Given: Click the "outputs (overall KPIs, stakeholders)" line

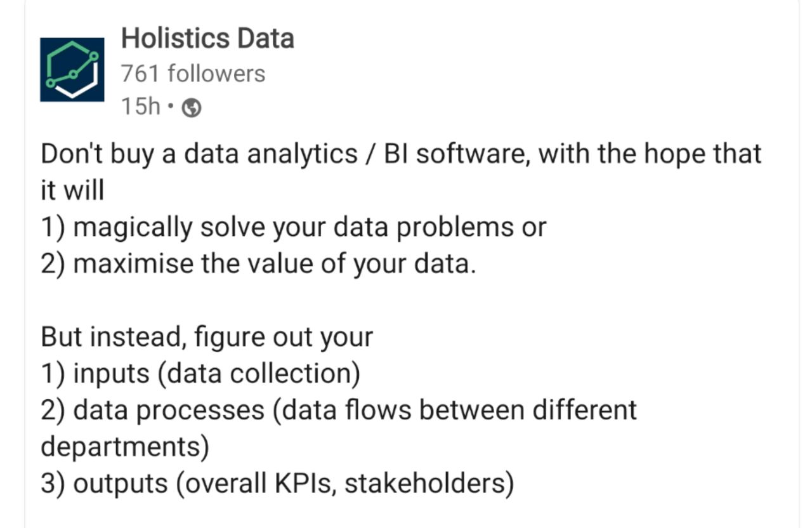Looking at the screenshot, I should [277, 484].
